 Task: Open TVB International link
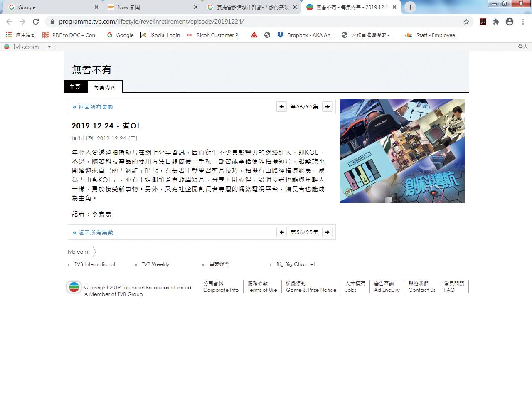coord(95,264)
